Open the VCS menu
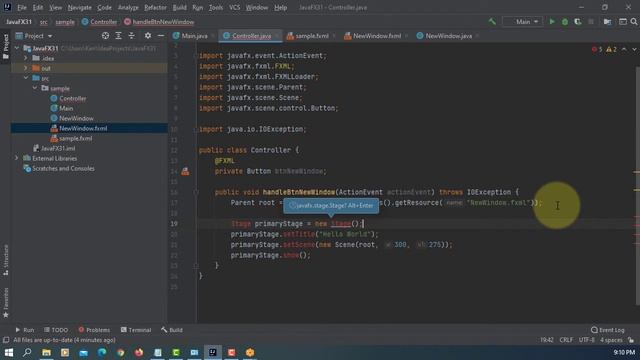This screenshot has height=360, width=640. click(x=234, y=7)
